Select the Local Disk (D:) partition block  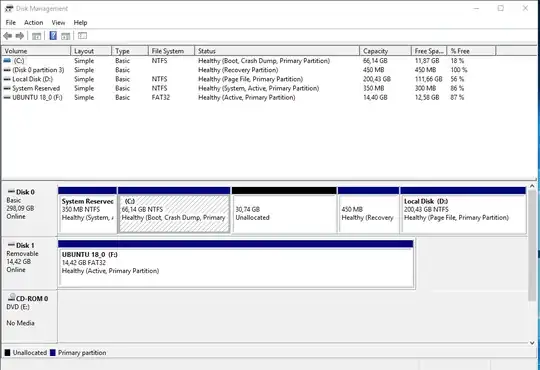(x=463, y=210)
